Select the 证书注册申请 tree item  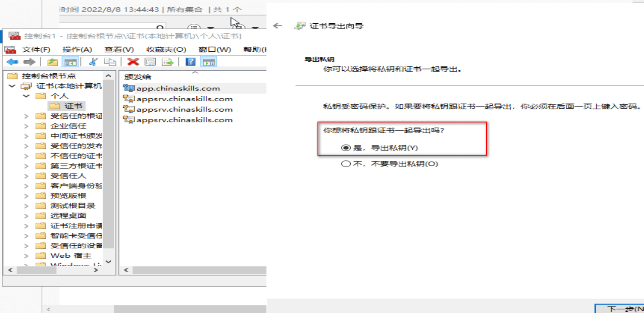pyautogui.click(x=76, y=226)
